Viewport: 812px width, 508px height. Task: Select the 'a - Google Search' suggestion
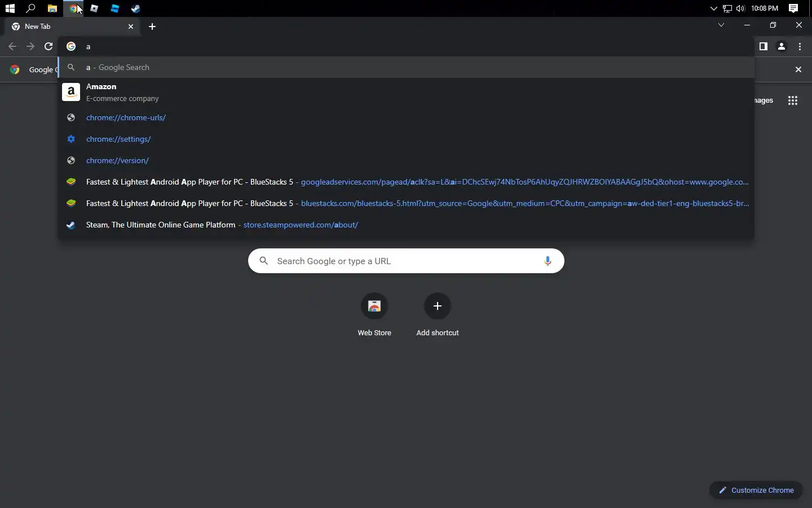406,67
